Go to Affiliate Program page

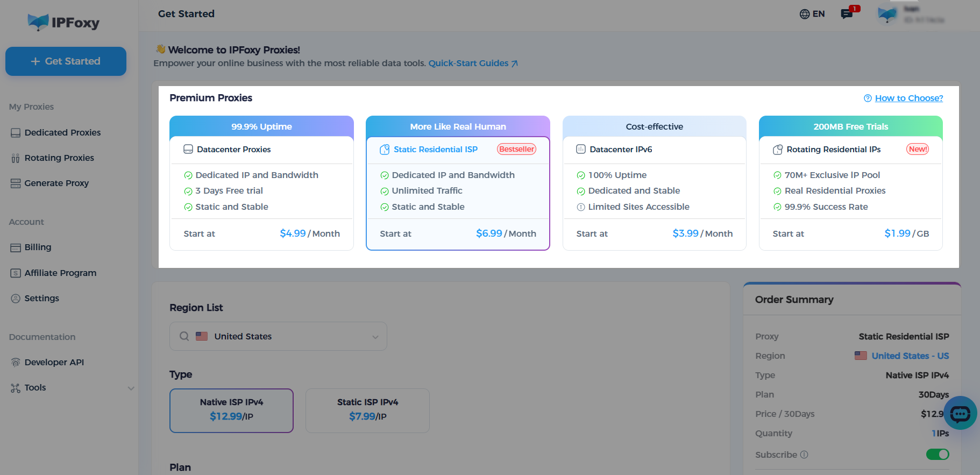[60, 273]
